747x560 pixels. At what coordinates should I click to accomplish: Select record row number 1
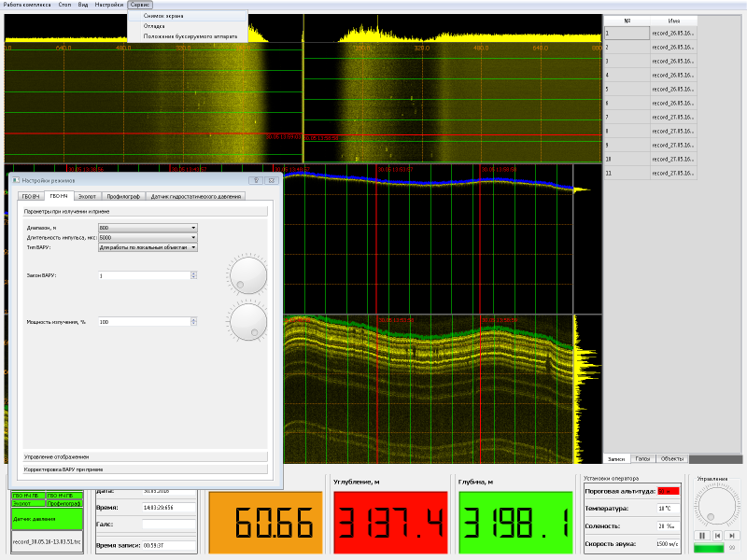tap(651, 34)
